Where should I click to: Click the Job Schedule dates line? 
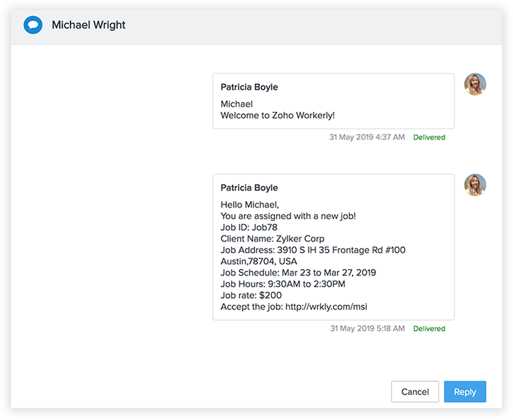(x=298, y=273)
